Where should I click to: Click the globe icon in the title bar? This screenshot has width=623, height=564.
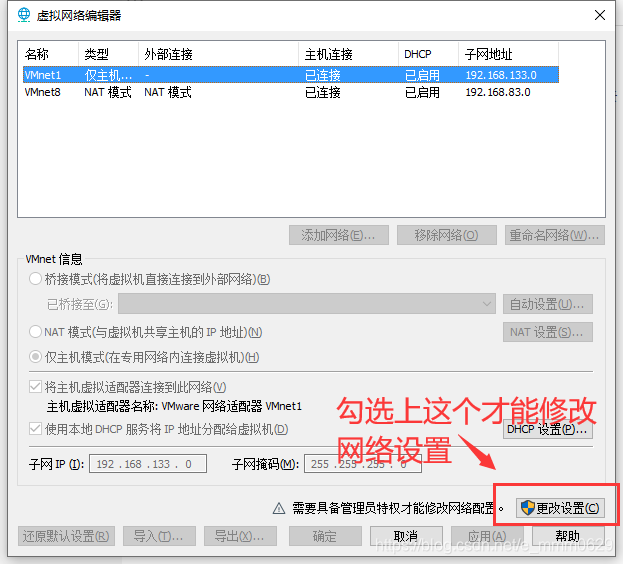pos(23,15)
